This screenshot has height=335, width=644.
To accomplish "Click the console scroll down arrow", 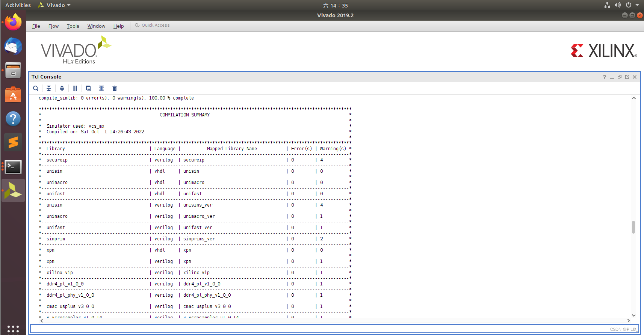I will 634,315.
